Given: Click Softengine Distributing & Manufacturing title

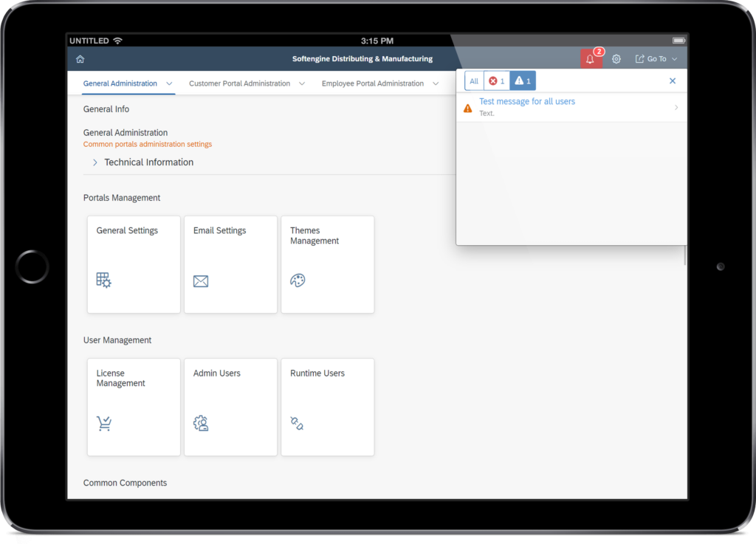Looking at the screenshot, I should (362, 59).
